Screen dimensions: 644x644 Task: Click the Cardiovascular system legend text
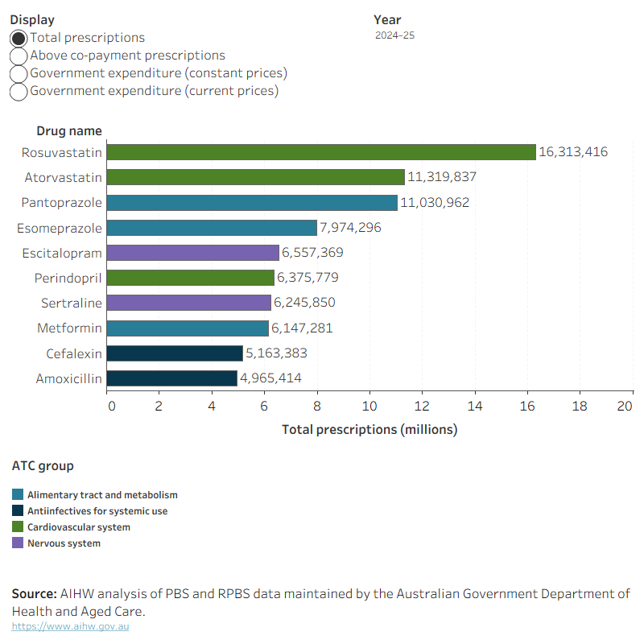pyautogui.click(x=79, y=527)
